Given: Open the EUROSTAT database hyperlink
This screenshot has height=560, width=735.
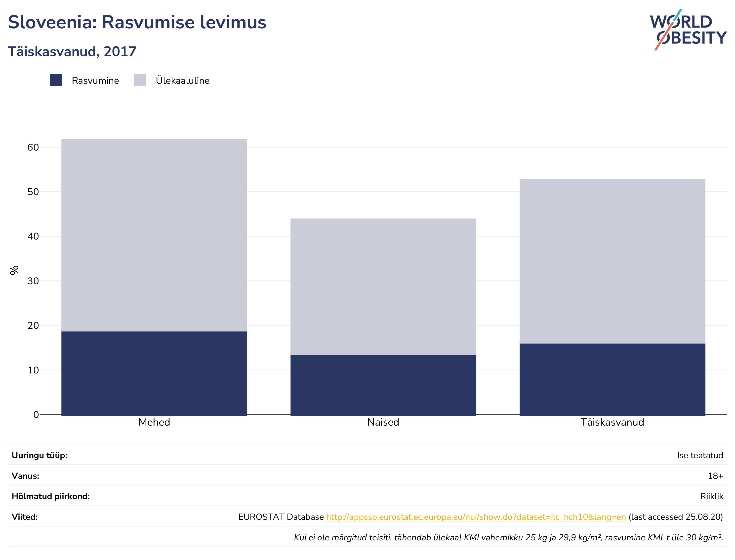Looking at the screenshot, I should click(x=476, y=517).
